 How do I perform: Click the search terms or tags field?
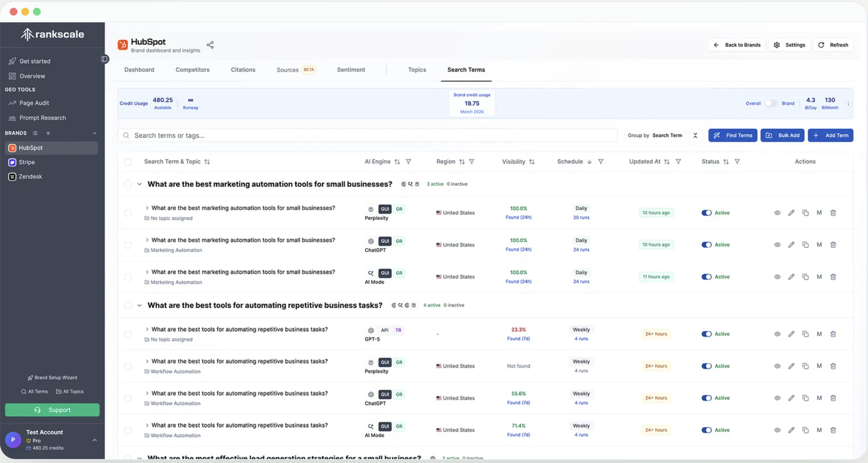tap(368, 135)
